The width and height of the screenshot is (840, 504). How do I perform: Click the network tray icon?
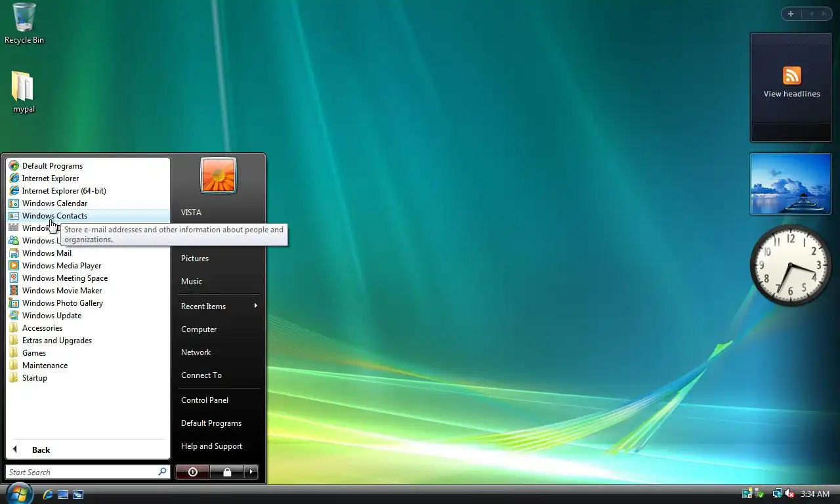pyautogui.click(x=778, y=493)
